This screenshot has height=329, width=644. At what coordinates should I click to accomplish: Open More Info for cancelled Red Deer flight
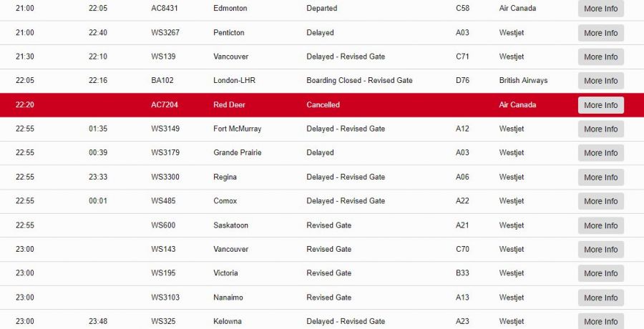[601, 105]
